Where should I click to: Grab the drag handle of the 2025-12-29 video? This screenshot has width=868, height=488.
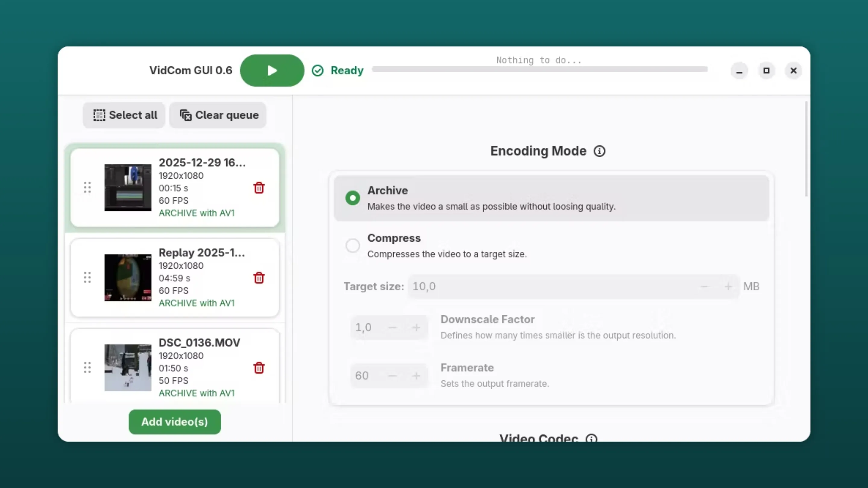[87, 187]
